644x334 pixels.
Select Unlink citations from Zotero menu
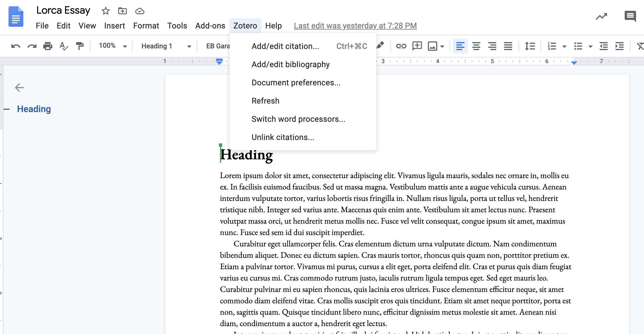pos(282,137)
